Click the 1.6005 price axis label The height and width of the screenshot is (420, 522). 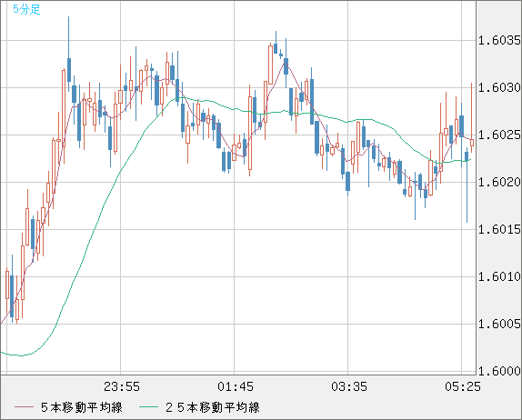[x=499, y=324]
